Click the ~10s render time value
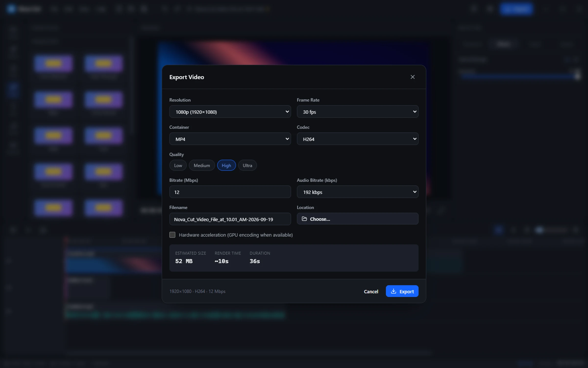This screenshot has height=368, width=588. [221, 261]
